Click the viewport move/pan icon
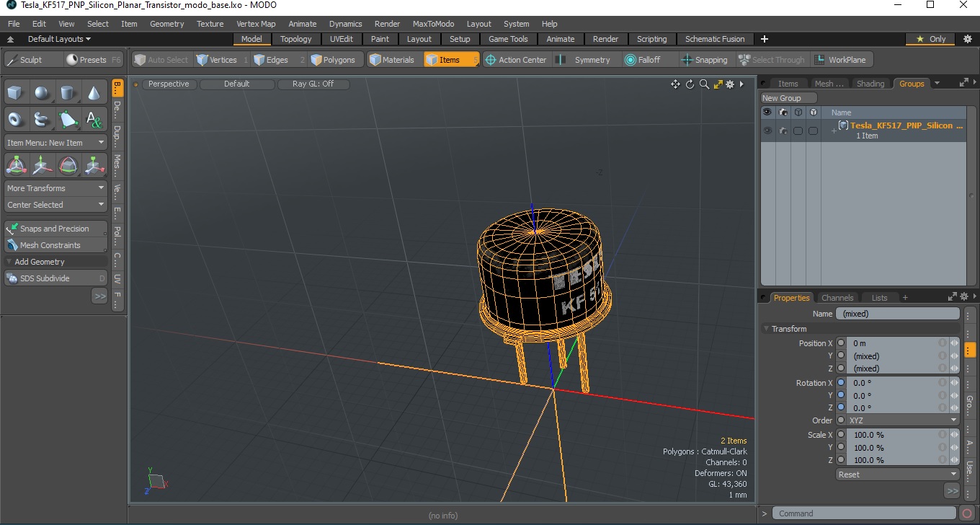The height and width of the screenshot is (525, 980). pos(675,84)
